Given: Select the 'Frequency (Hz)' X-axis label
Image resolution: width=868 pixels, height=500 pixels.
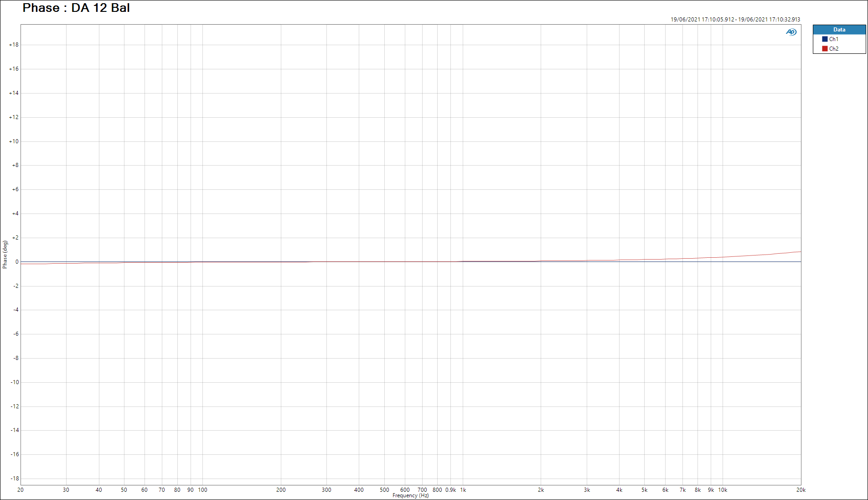Looking at the screenshot, I should [x=410, y=495].
